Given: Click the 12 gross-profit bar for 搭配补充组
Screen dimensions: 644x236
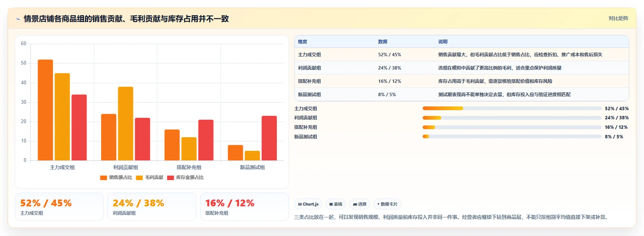Looking at the screenshot, I should tap(189, 149).
